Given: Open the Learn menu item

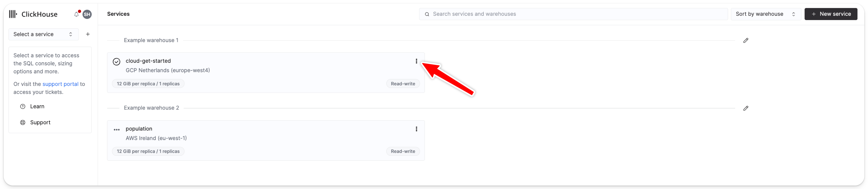Looking at the screenshot, I should click(37, 106).
